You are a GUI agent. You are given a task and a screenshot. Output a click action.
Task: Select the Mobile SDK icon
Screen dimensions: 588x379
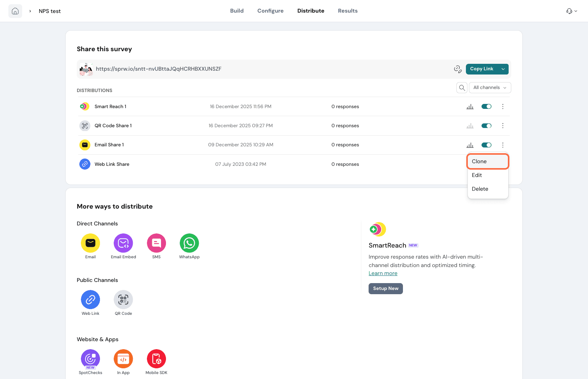pyautogui.click(x=156, y=359)
